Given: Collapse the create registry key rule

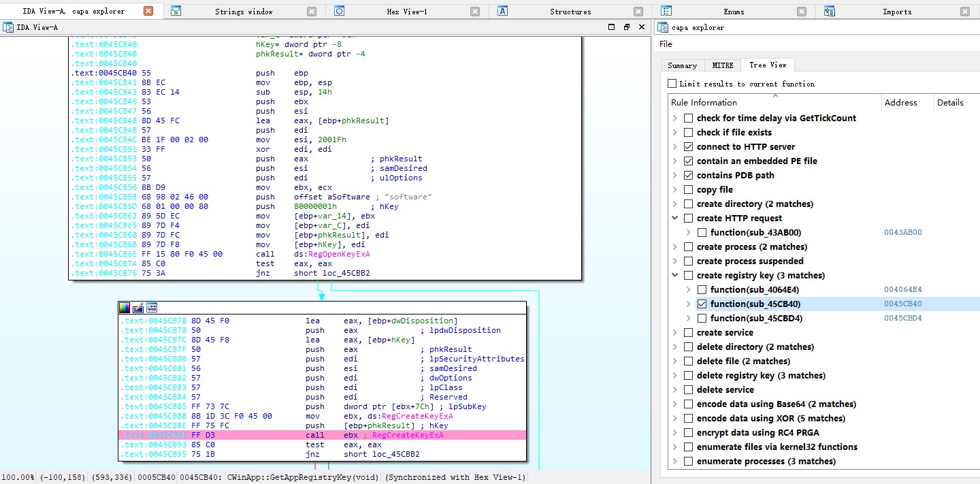Looking at the screenshot, I should click(675, 275).
